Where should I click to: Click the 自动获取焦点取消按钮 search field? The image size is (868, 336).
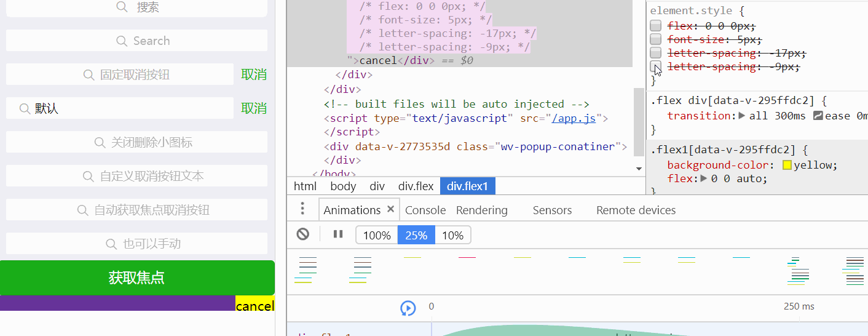click(x=136, y=210)
